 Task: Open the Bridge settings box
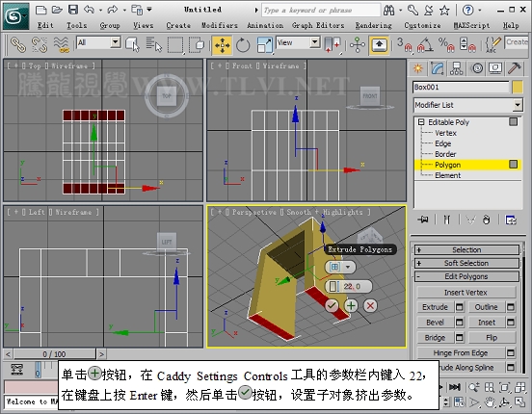coord(460,337)
